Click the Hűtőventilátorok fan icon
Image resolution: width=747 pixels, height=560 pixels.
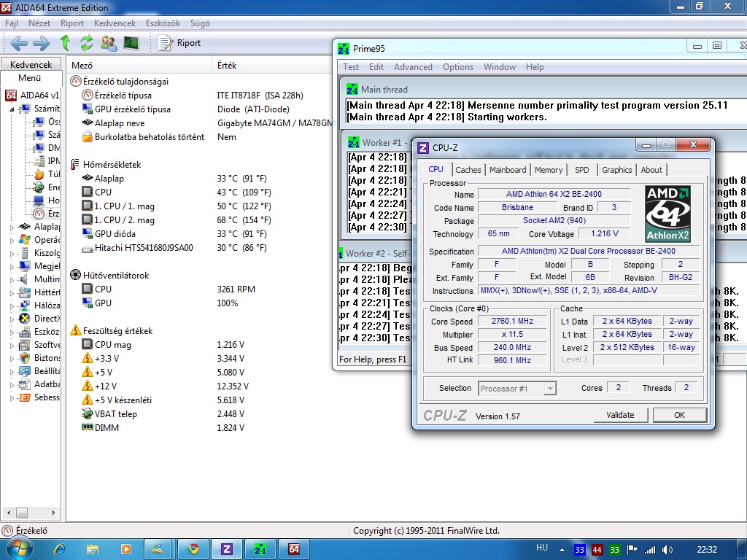(x=75, y=275)
